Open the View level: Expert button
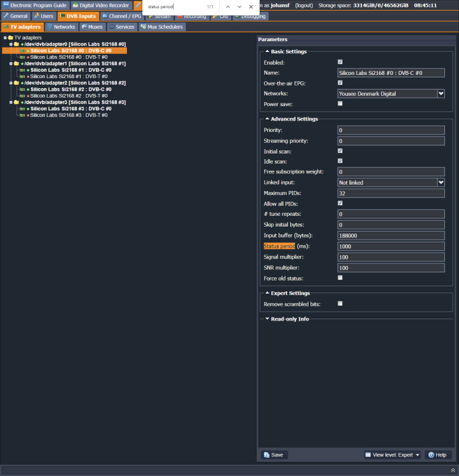The width and height of the screenshot is (459, 476). tap(392, 455)
